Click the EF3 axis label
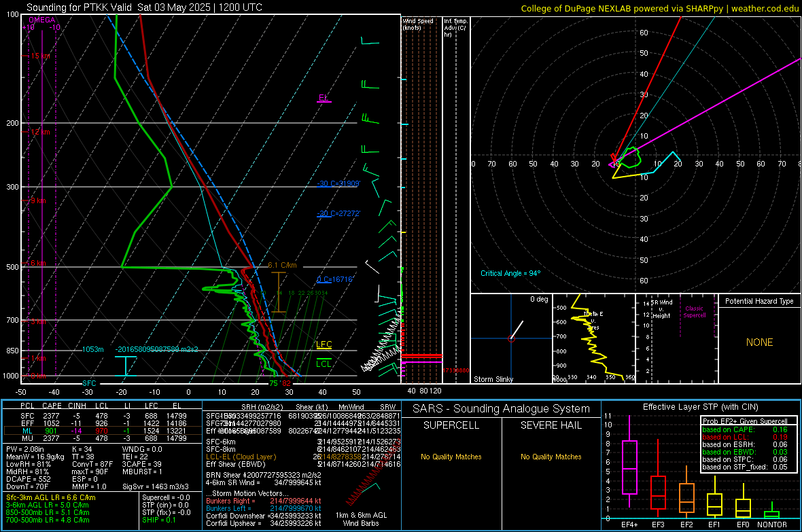 (x=658, y=525)
